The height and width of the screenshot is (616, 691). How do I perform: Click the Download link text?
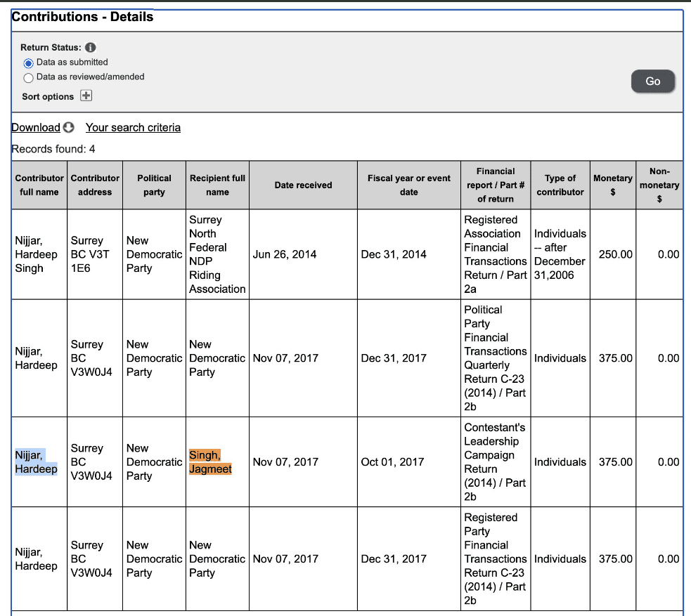pos(36,128)
